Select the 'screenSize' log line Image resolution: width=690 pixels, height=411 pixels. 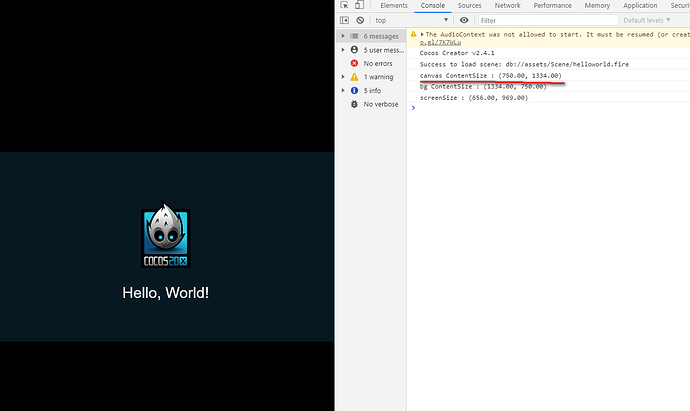(548, 98)
